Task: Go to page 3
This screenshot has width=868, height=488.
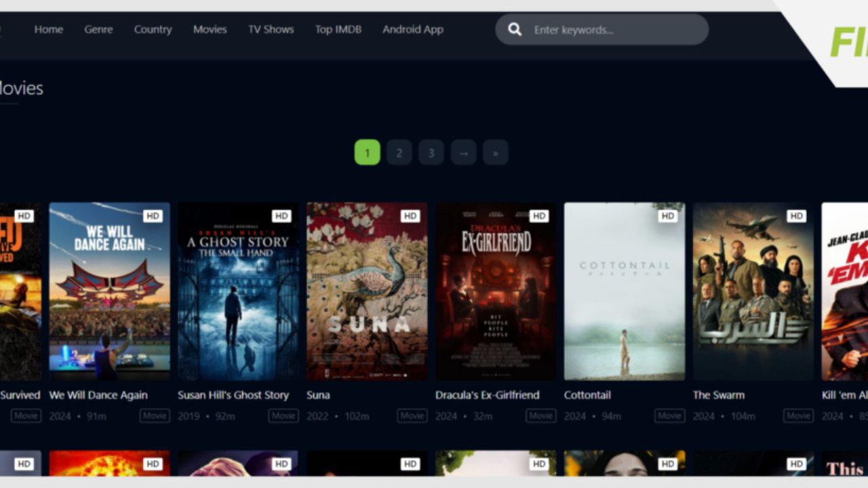Action: pos(431,152)
